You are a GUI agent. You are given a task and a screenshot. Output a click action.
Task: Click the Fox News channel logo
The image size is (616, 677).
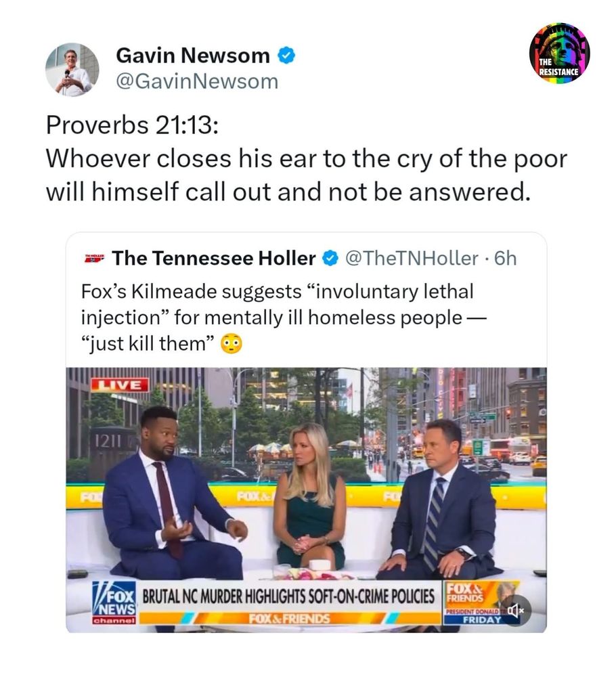(114, 603)
